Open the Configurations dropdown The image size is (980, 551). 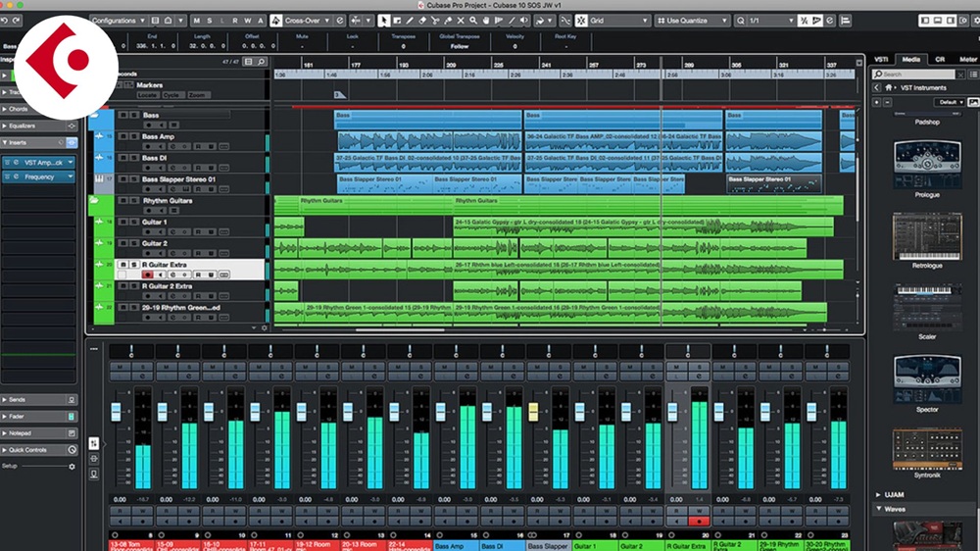point(119,21)
